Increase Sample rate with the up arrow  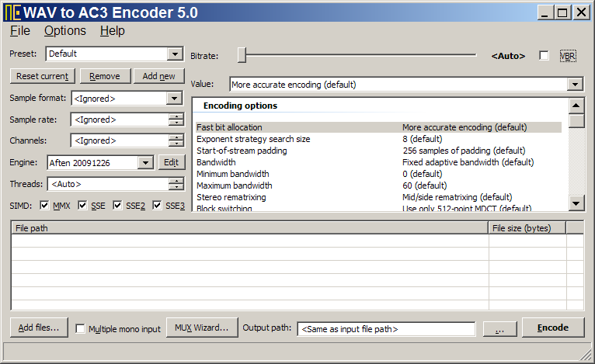(176, 116)
